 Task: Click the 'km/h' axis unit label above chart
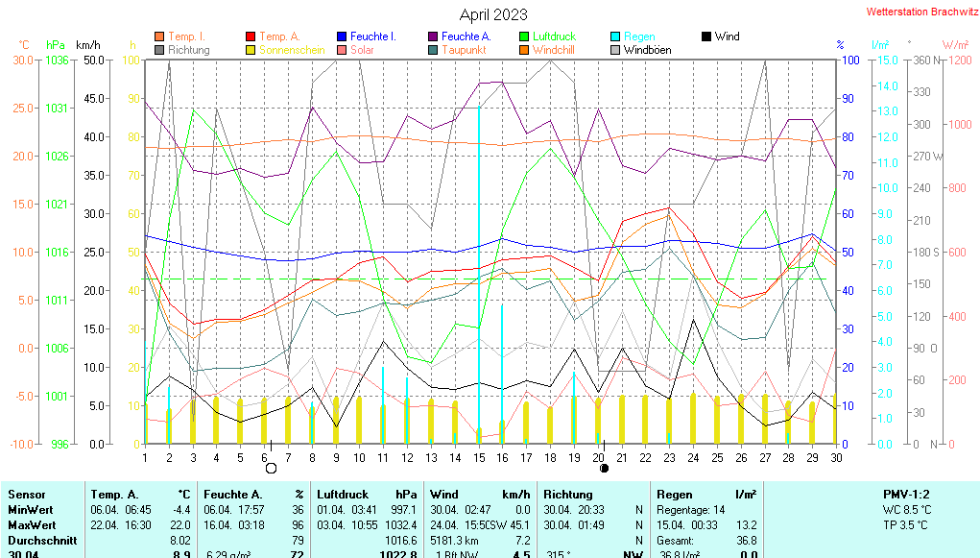88,45
